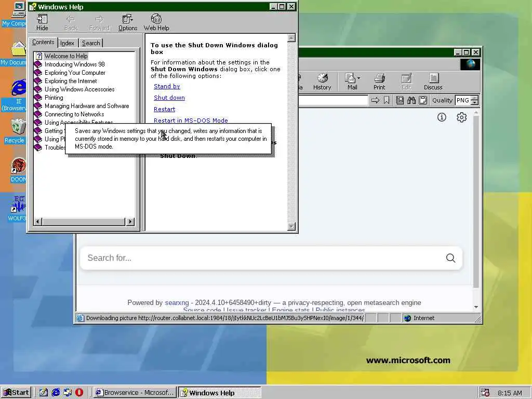
Task: Click the WOLF3D desktop shortcut
Action: pyautogui.click(x=17, y=209)
